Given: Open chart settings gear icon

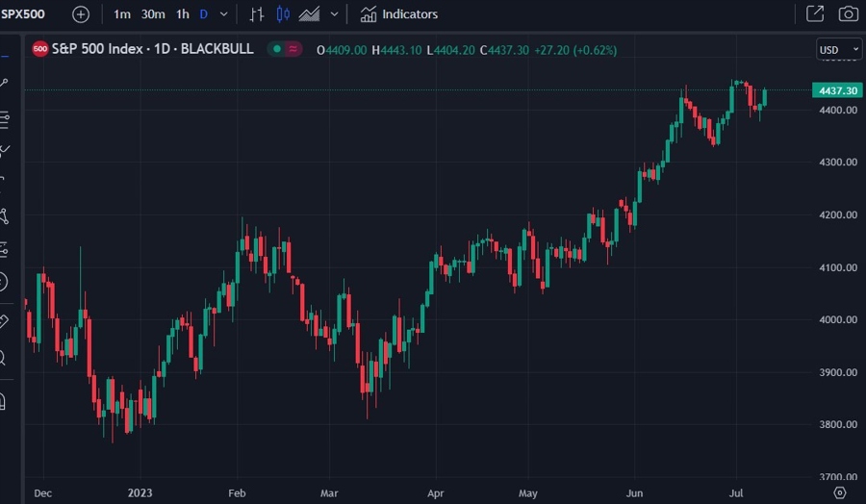Looking at the screenshot, I should click(x=839, y=493).
